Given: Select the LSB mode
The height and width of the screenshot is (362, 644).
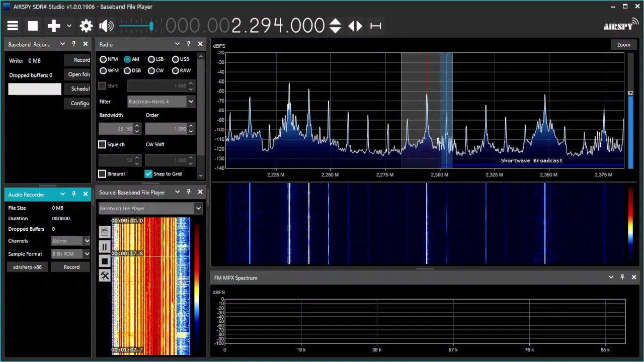Looking at the screenshot, I should pos(155,59).
